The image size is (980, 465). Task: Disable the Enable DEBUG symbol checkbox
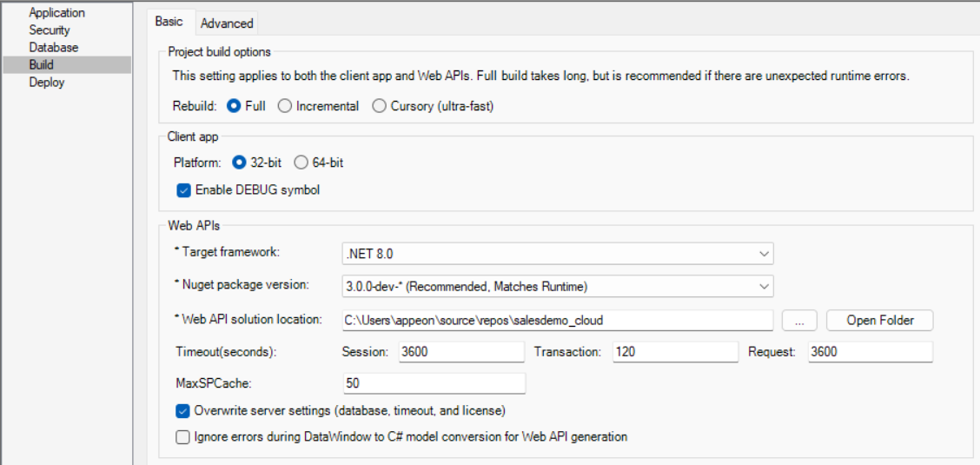(183, 189)
